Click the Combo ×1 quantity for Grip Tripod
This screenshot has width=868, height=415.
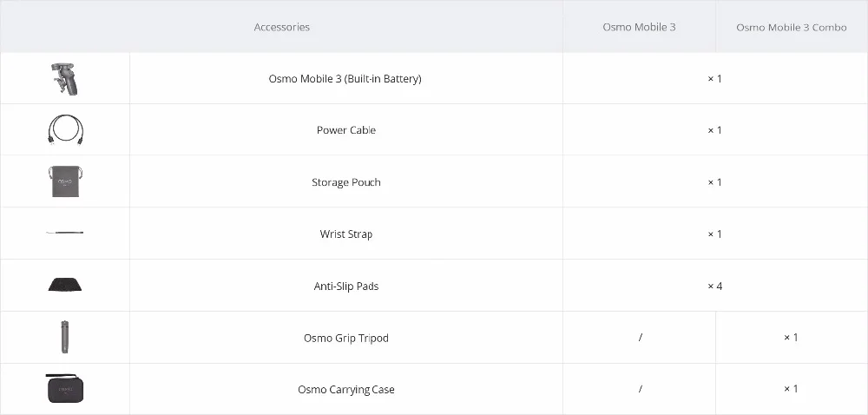click(791, 338)
